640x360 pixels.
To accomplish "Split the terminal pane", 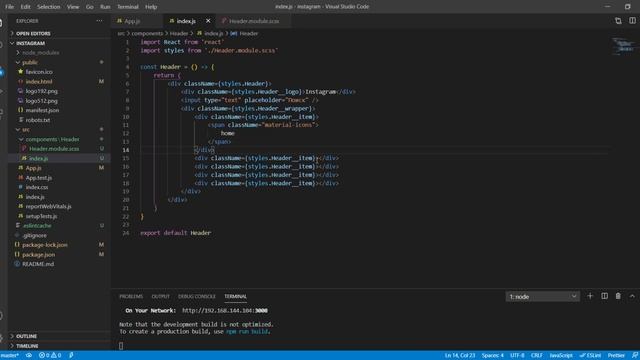I will [604, 296].
